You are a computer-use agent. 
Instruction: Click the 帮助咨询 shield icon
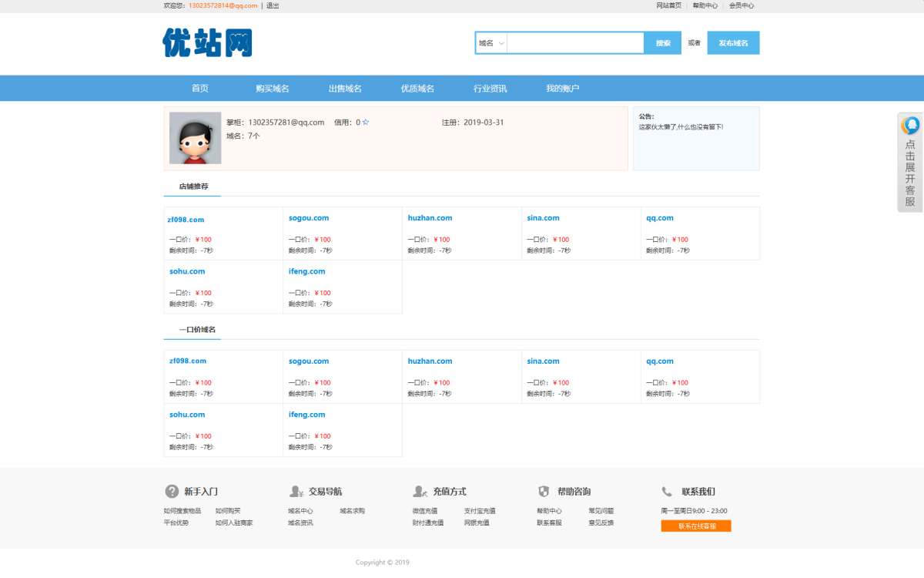544,491
